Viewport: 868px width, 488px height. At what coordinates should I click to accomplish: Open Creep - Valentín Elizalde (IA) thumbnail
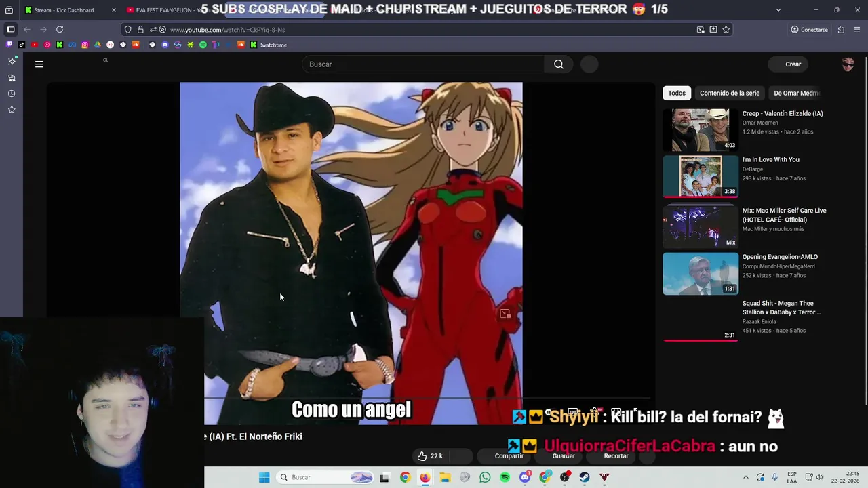coord(701,129)
